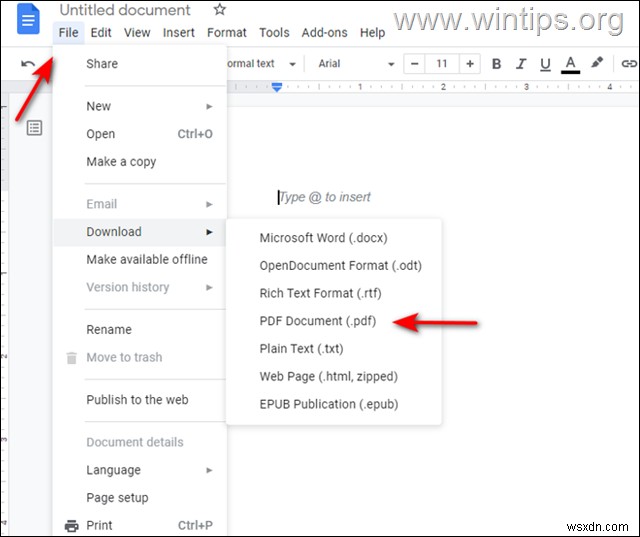Screen dimensions: 640x537
Task: Download as Rich Text Format (.rtf)
Action: (334, 293)
